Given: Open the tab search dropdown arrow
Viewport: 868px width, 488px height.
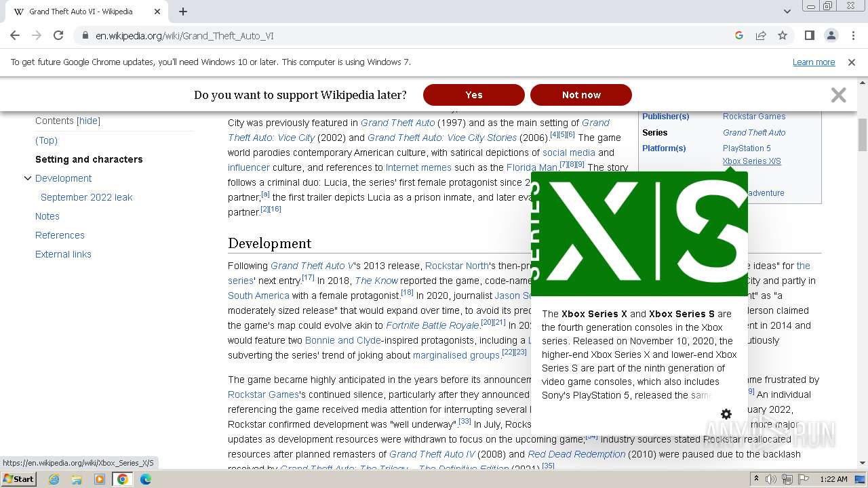Looking at the screenshot, I should (x=787, y=12).
